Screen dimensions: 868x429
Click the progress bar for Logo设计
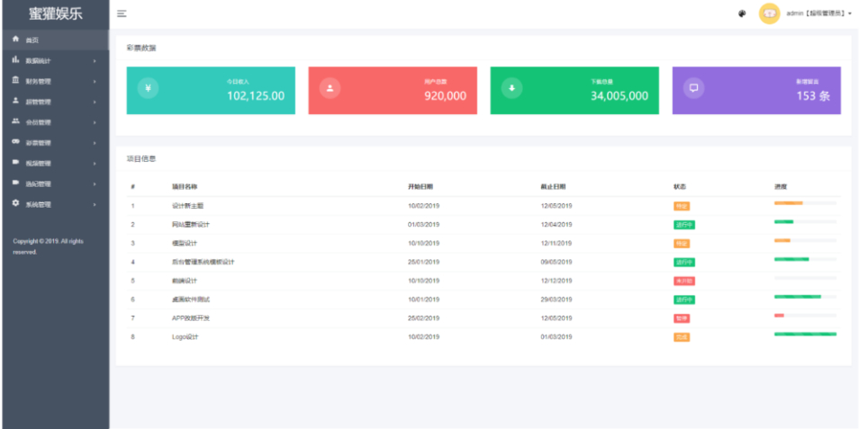pyautogui.click(x=805, y=334)
